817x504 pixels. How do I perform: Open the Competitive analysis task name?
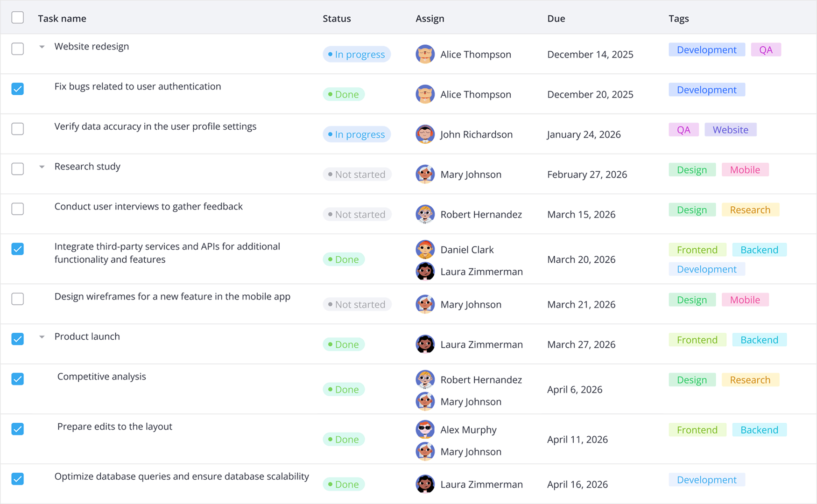pyautogui.click(x=101, y=377)
